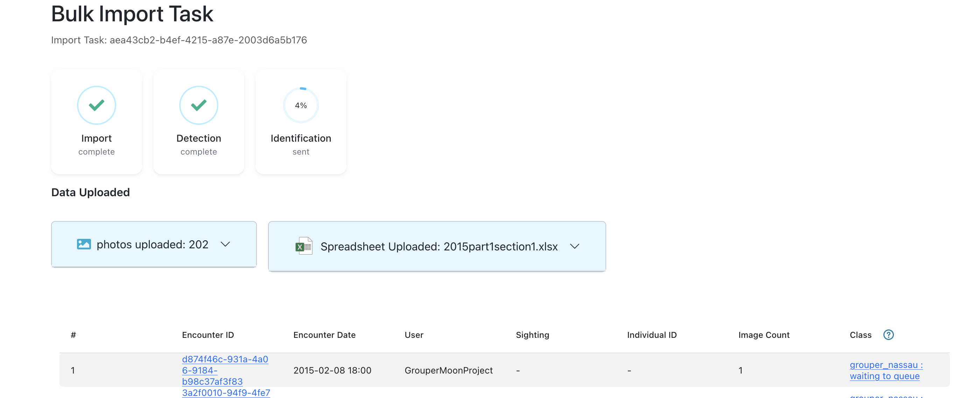Open encounter link starting 3a2f0010-94f9

click(226, 393)
